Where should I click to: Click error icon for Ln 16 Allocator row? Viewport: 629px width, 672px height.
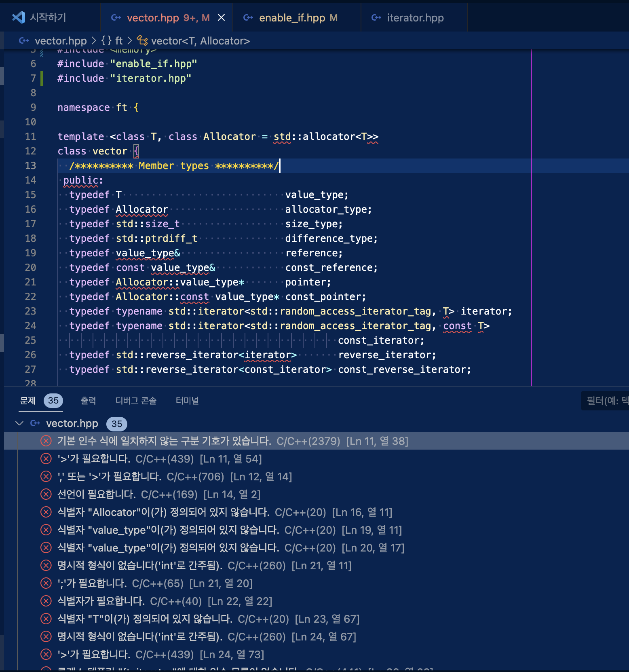pos(46,512)
